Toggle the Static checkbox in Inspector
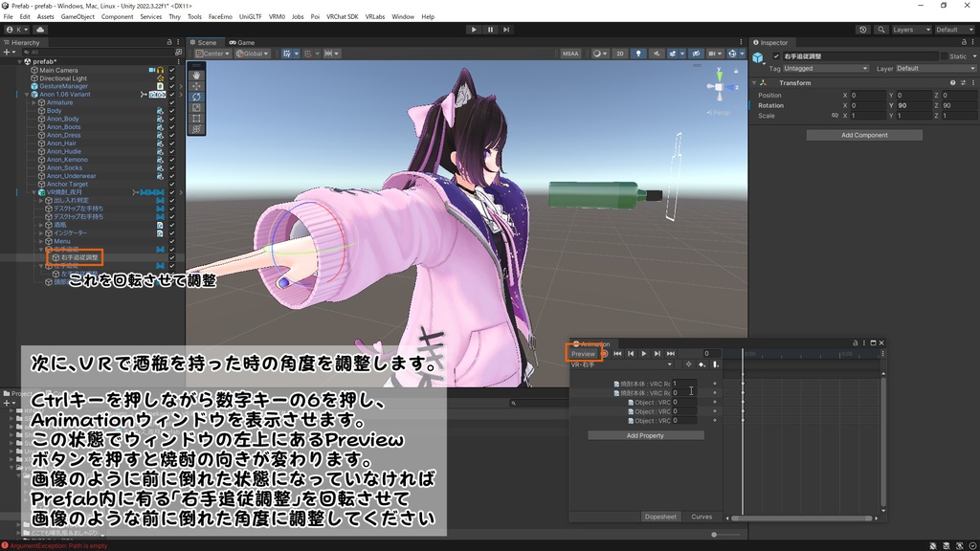Image resolution: width=980 pixels, height=551 pixels. [945, 56]
